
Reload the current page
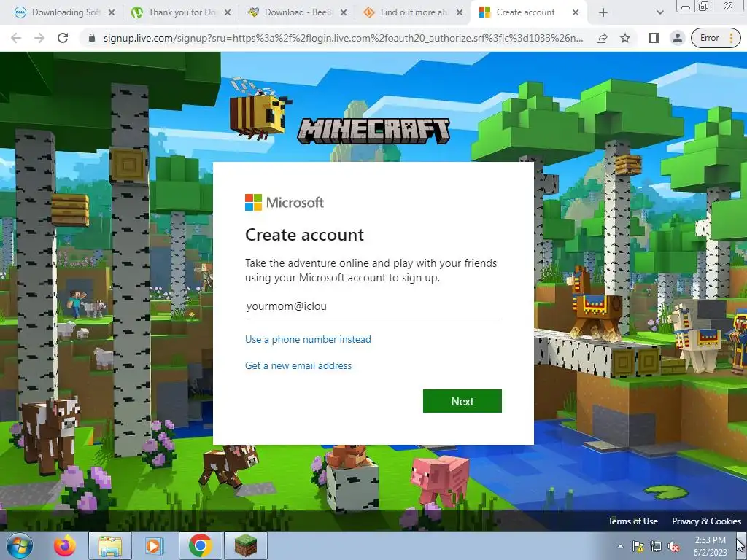pyautogui.click(x=63, y=38)
